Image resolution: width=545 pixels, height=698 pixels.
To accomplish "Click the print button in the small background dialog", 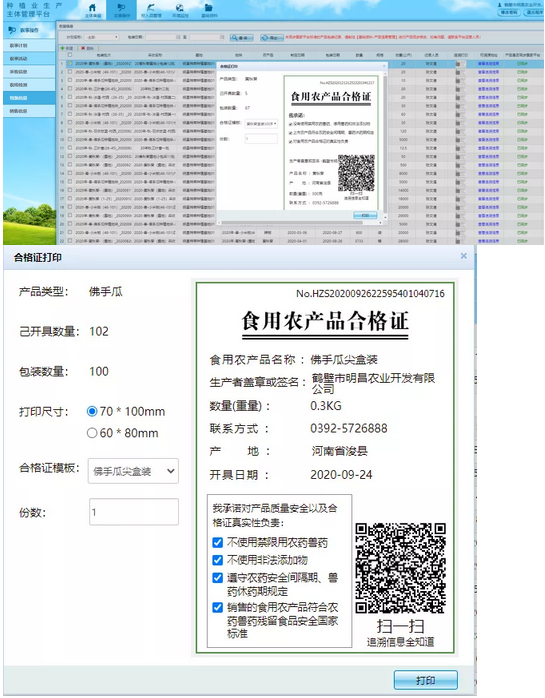I will click(365, 215).
